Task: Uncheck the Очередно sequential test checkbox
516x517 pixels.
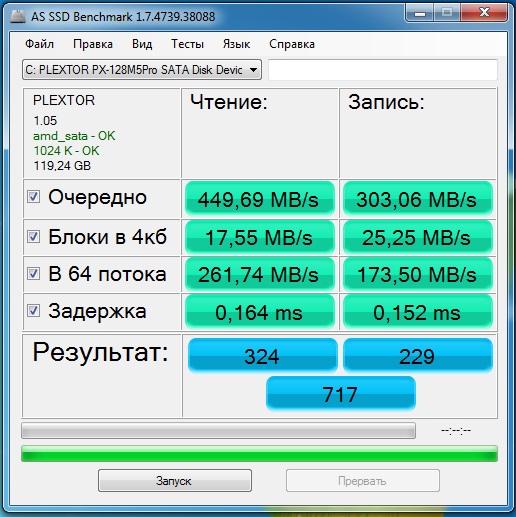Action: 33,197
